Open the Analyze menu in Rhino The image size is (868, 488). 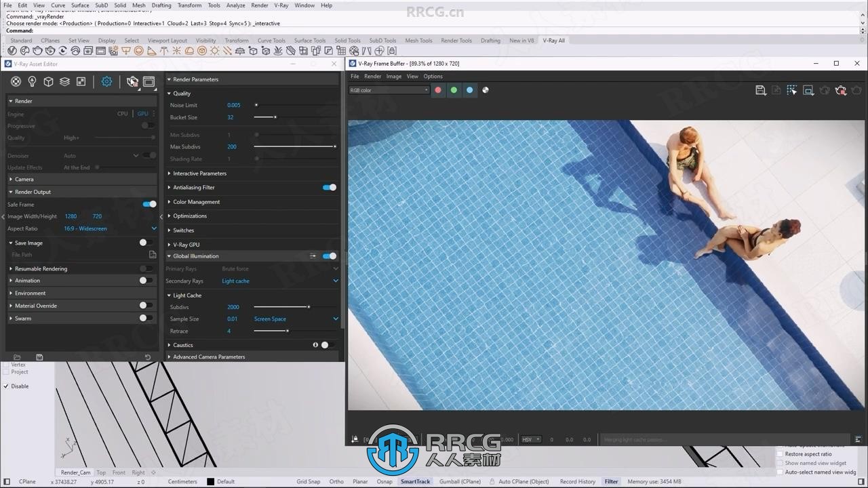coord(235,5)
